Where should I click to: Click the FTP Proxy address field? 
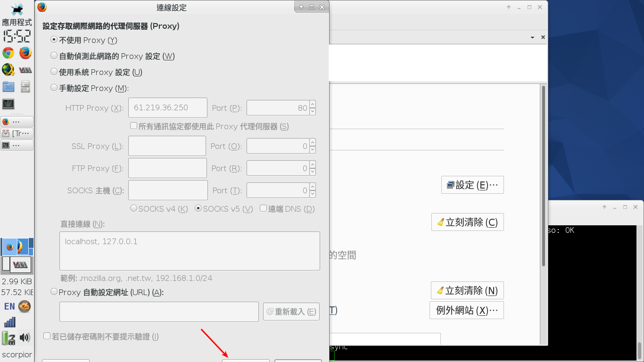click(167, 168)
